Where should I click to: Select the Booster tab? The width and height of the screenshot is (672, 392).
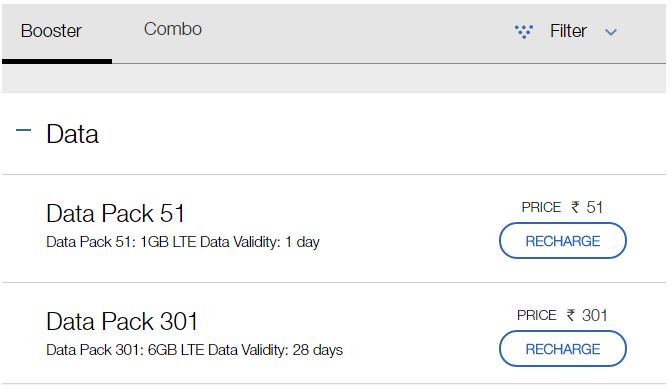(51, 31)
